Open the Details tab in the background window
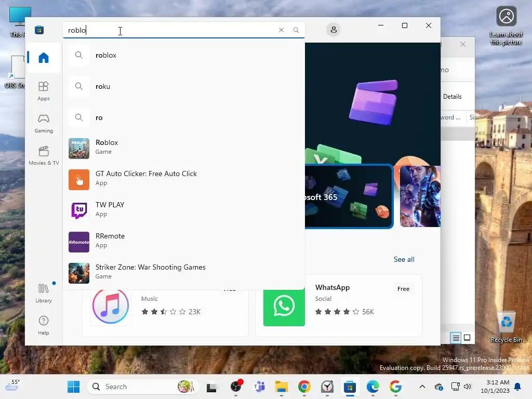Screen dimensions: 532x399 pyautogui.click(x=453, y=96)
